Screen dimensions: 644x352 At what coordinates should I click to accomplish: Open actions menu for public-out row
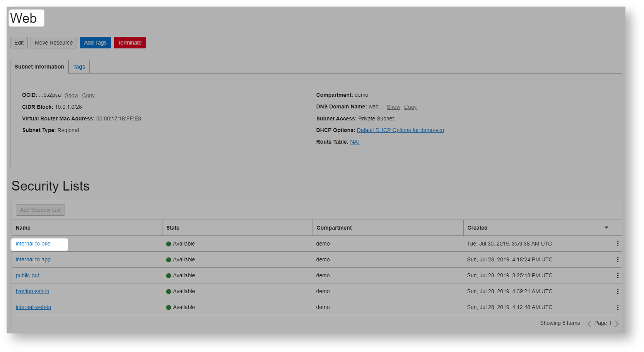pyautogui.click(x=618, y=276)
